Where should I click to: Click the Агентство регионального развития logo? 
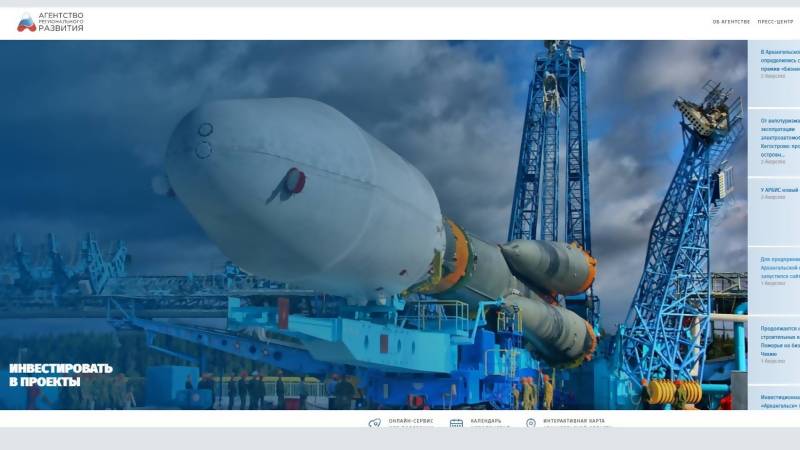pyautogui.click(x=26, y=23)
